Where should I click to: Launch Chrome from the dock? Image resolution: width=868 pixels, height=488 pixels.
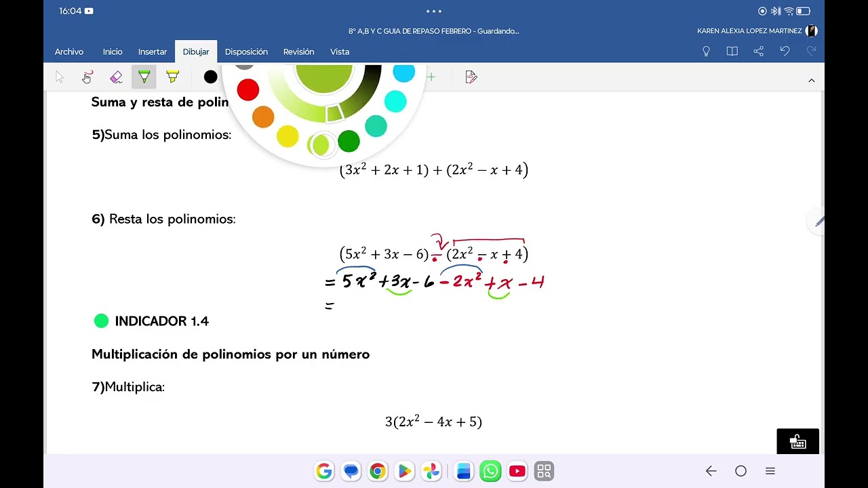pos(378,471)
